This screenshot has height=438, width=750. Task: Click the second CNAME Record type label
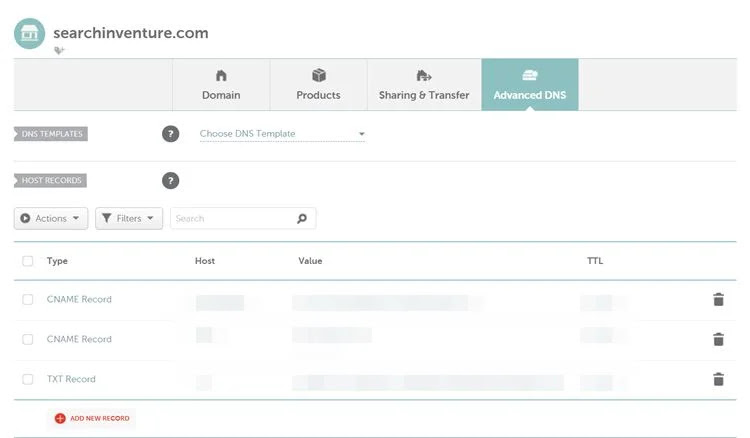[x=79, y=339]
